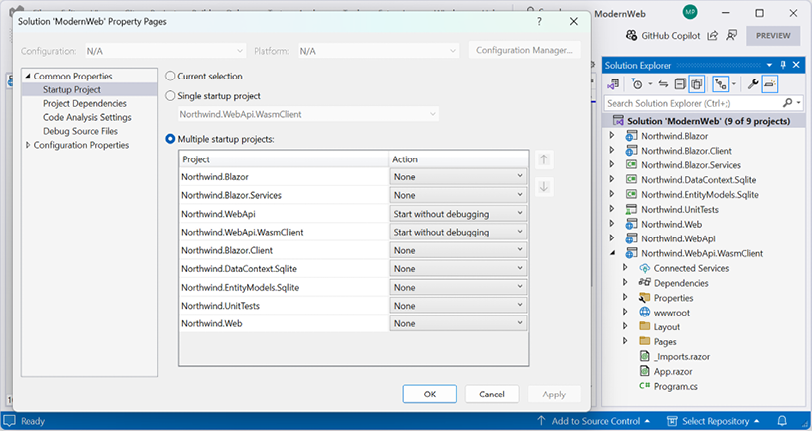Open Action dropdown for Northwind.WebApi.WasmClient row
This screenshot has height=431, width=812.
[x=458, y=232]
